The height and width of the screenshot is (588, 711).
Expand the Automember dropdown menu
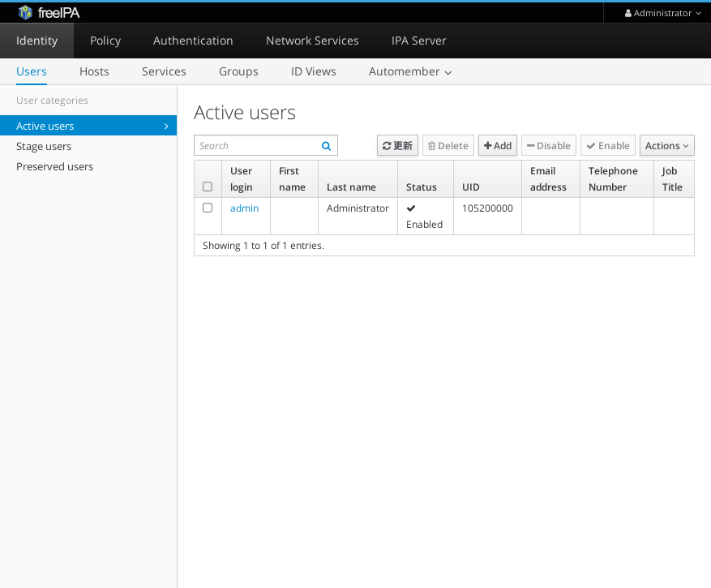pos(409,71)
